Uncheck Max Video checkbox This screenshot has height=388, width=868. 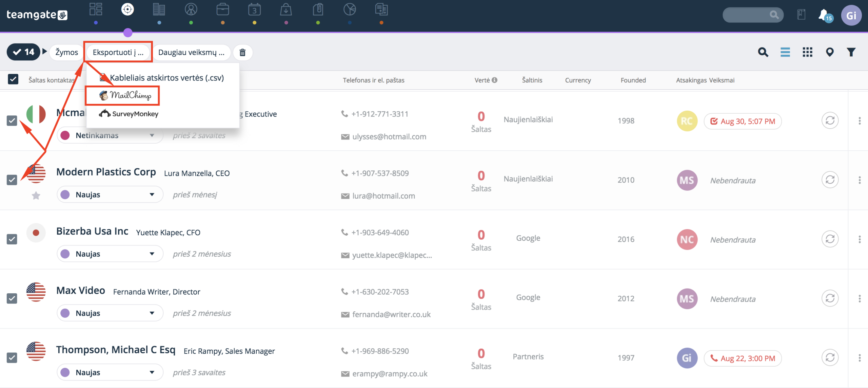coord(12,298)
